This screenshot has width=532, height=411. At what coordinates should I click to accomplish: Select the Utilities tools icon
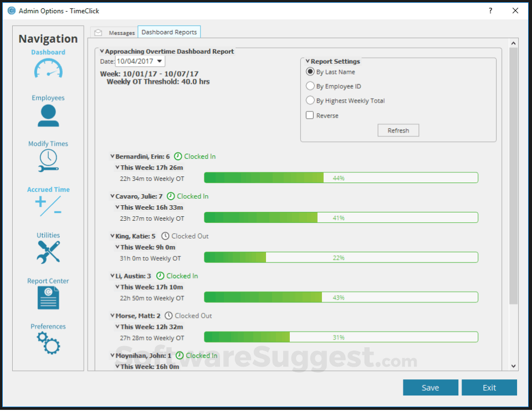[48, 251]
